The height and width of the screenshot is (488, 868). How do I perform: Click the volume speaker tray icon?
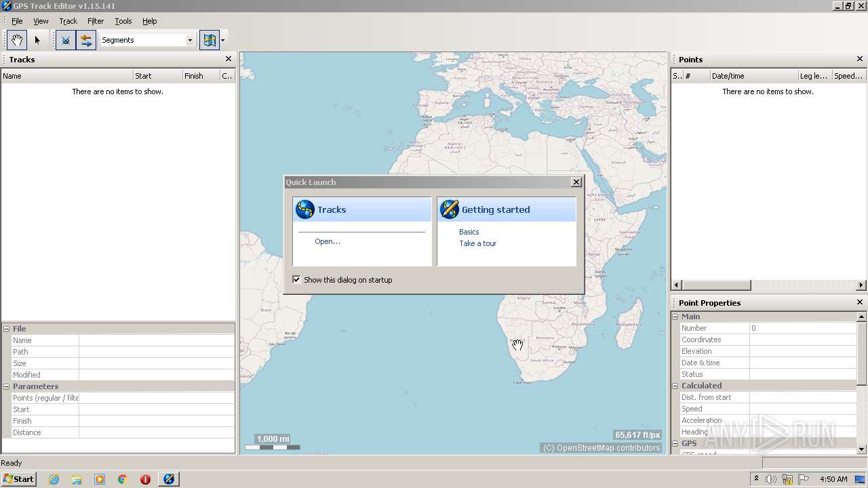point(770,479)
